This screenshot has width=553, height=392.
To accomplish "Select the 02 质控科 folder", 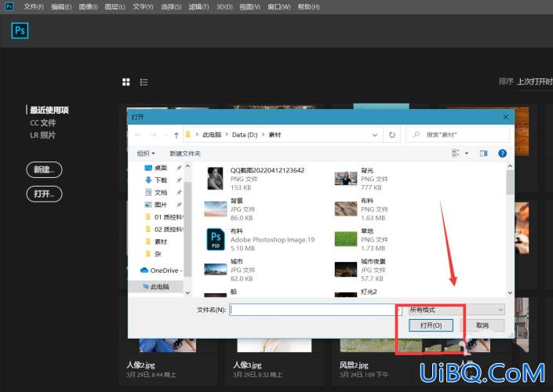I will 164,230.
